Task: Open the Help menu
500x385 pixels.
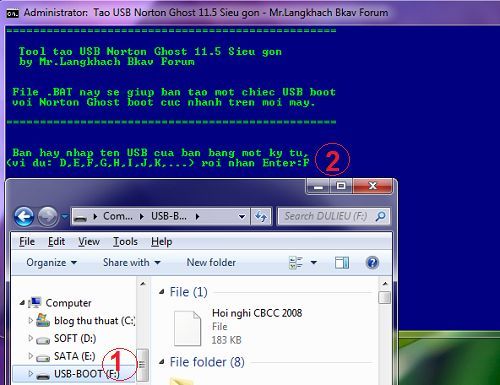Action: (x=161, y=242)
